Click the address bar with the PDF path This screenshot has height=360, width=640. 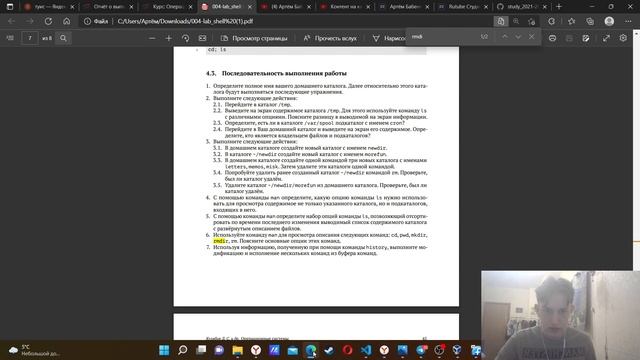click(286, 21)
